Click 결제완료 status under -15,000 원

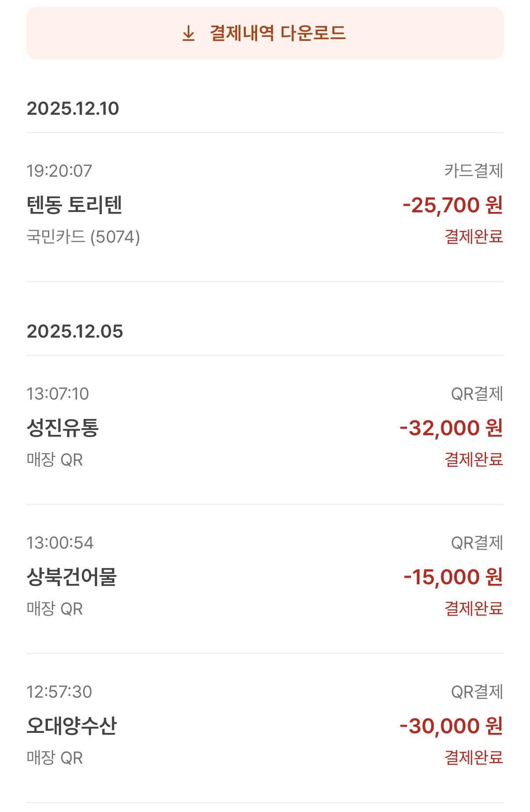coord(474,609)
